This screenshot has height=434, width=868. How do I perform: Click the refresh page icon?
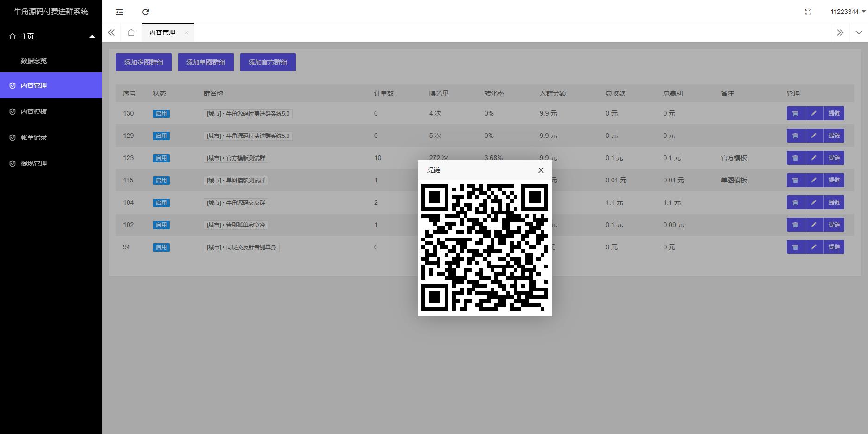click(x=146, y=12)
